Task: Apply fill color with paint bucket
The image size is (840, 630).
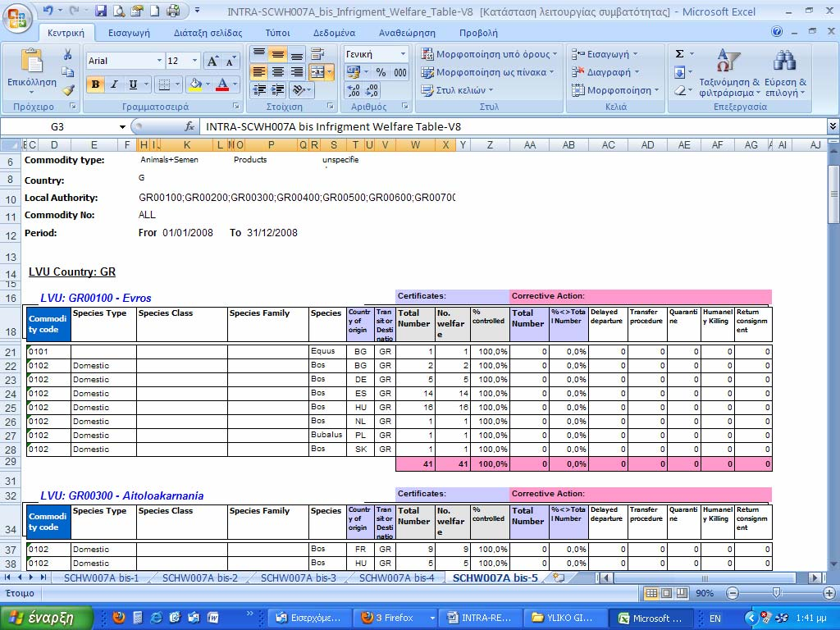Action: (195, 84)
